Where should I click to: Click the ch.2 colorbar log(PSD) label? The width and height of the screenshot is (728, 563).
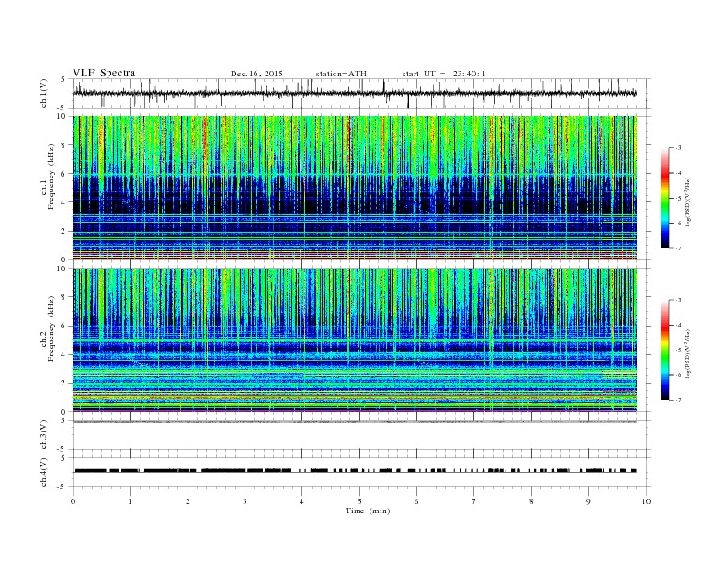click(x=688, y=353)
